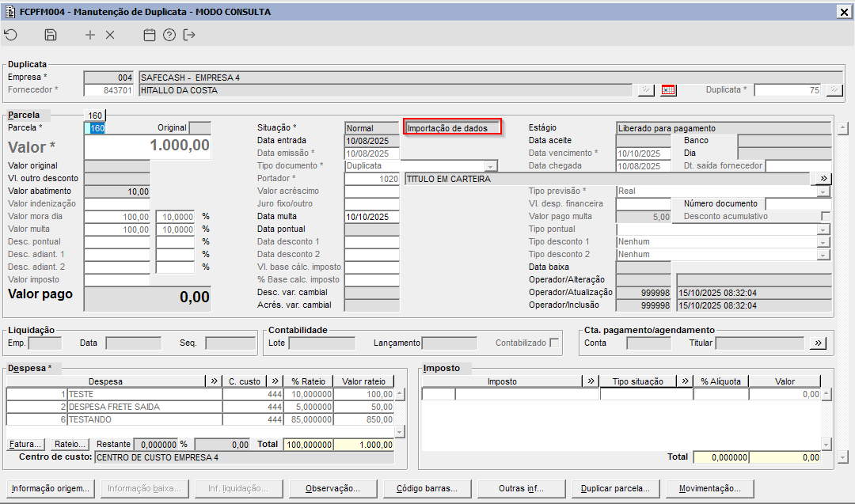Click the Imposto grid scroll up arrow
Image resolution: width=855 pixels, height=504 pixels.
[x=826, y=393]
